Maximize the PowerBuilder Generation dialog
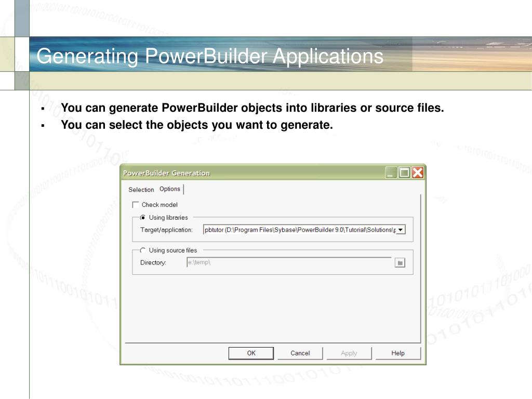The height and width of the screenshot is (399, 532). [404, 172]
